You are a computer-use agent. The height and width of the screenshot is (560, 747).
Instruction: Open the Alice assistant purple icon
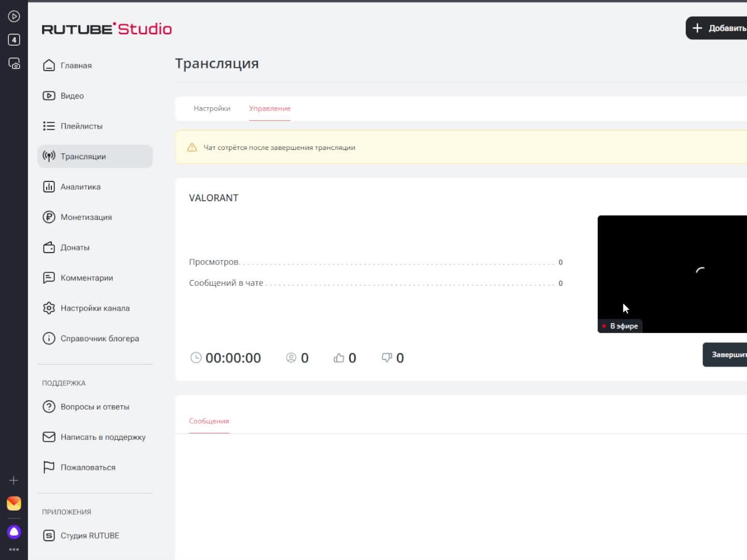[x=14, y=532]
